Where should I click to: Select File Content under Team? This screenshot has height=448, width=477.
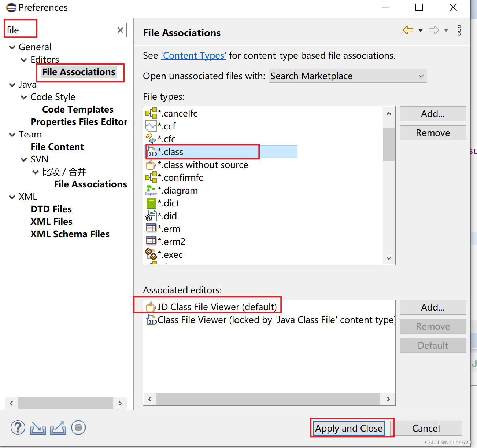coord(57,147)
